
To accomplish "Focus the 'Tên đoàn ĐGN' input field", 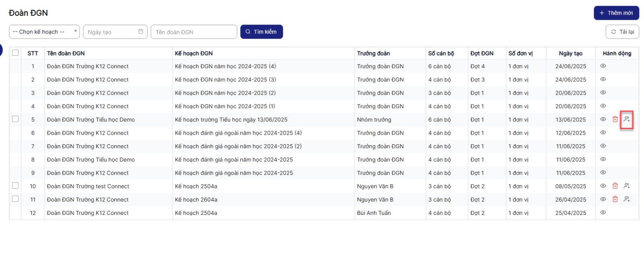I will (x=194, y=32).
